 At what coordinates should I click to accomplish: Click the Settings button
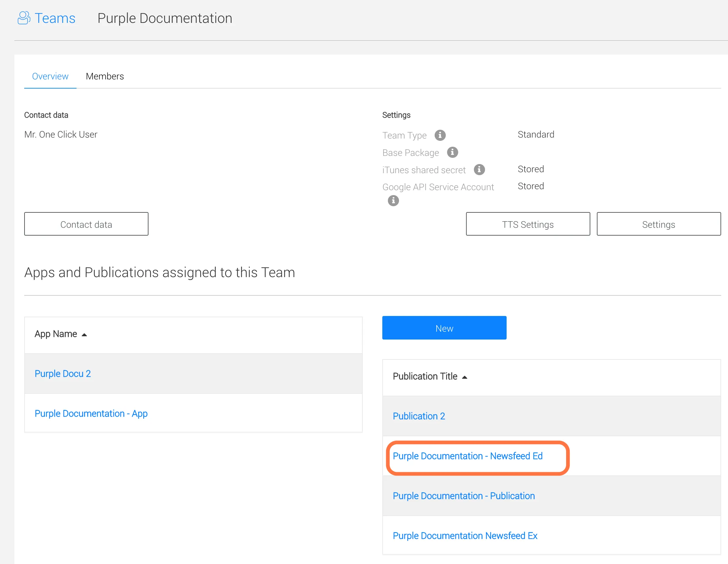(x=659, y=224)
